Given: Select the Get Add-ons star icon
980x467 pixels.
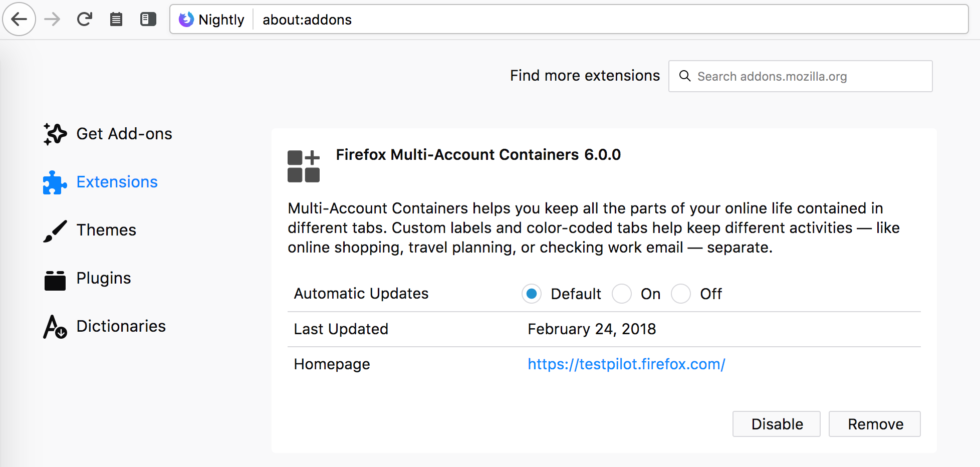Looking at the screenshot, I should [55, 134].
